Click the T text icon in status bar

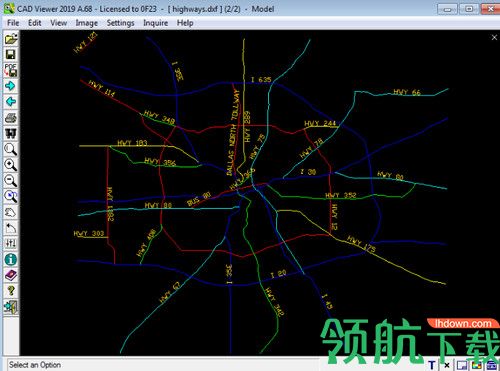432,365
